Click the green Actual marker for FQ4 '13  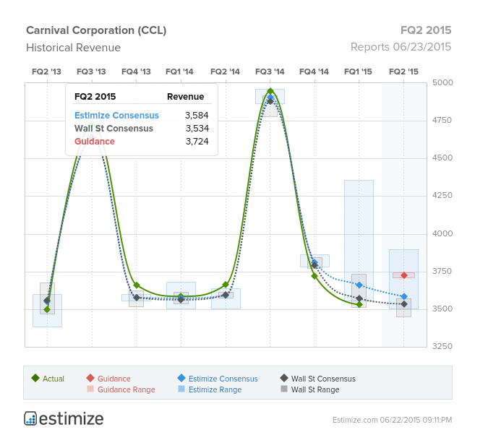coord(137,285)
